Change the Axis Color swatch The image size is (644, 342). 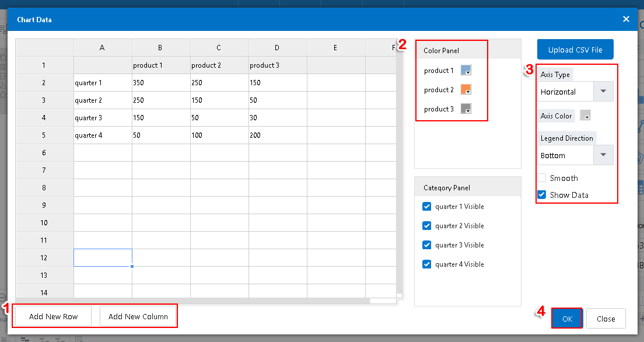click(x=585, y=116)
